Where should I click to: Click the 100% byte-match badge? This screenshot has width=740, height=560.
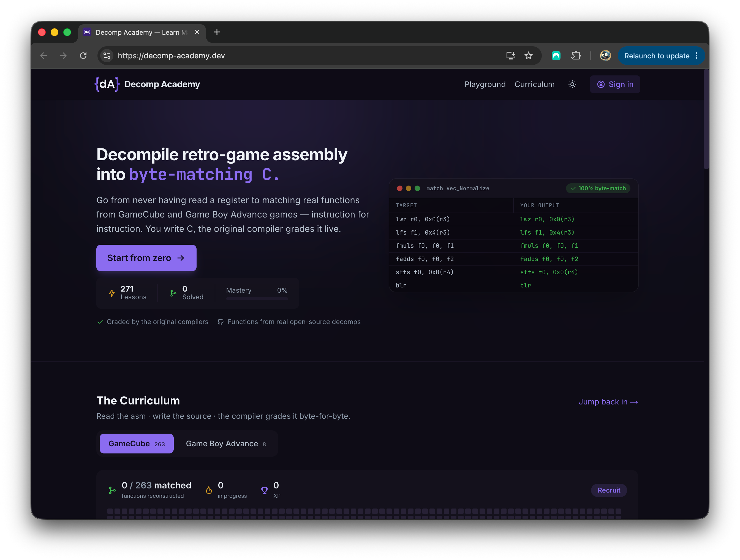[x=598, y=188]
